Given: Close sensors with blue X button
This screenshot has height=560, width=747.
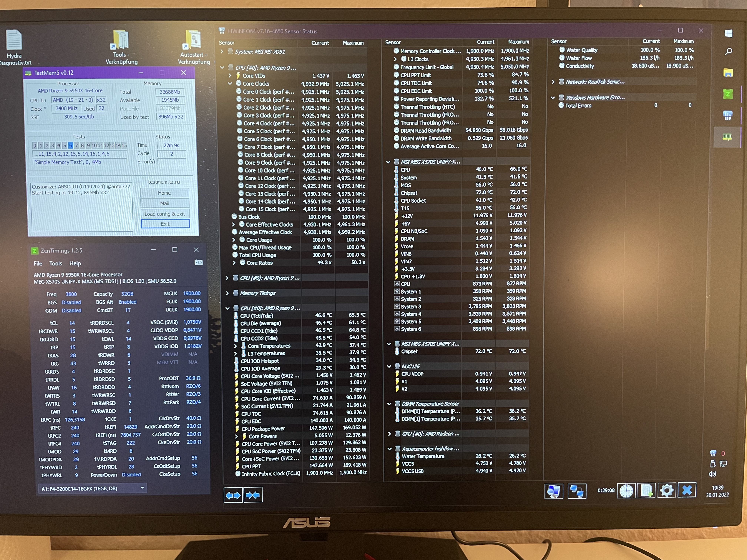Looking at the screenshot, I should pos(687,490).
